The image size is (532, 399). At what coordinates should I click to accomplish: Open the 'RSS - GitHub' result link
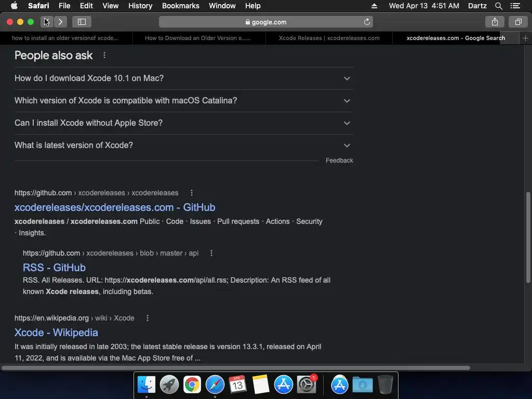pos(54,268)
